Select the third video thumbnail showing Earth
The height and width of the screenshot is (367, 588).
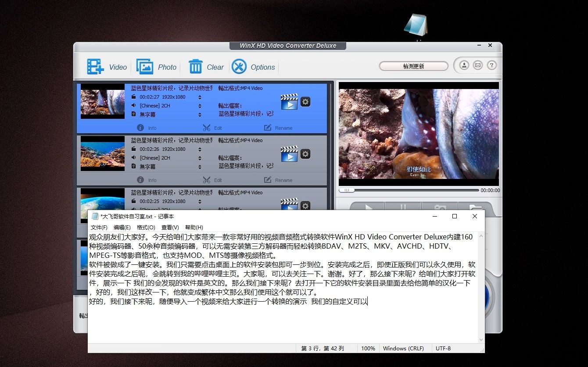103,200
